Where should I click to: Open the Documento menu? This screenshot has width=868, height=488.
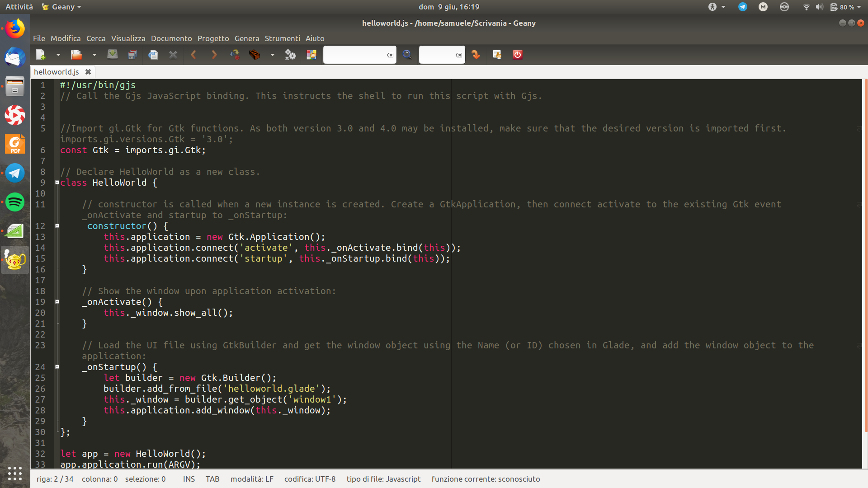click(x=171, y=38)
